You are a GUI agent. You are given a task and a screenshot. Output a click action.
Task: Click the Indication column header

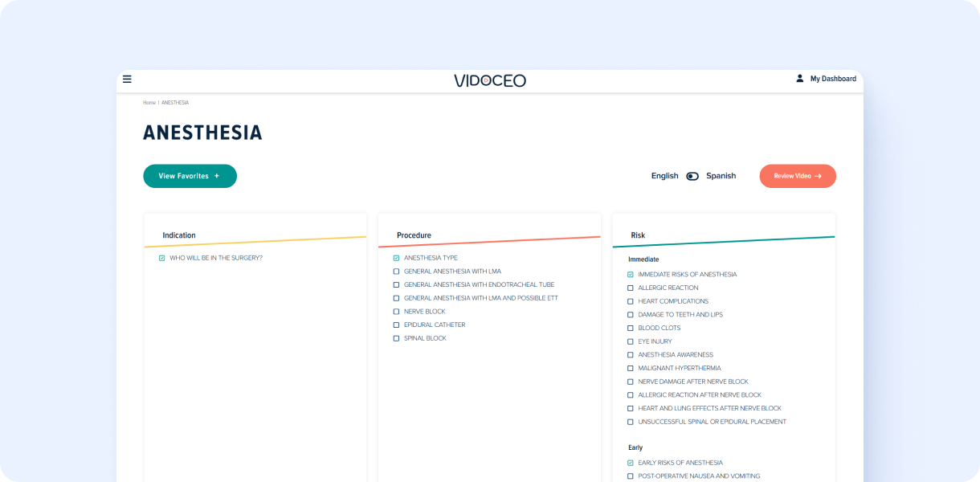tap(179, 235)
